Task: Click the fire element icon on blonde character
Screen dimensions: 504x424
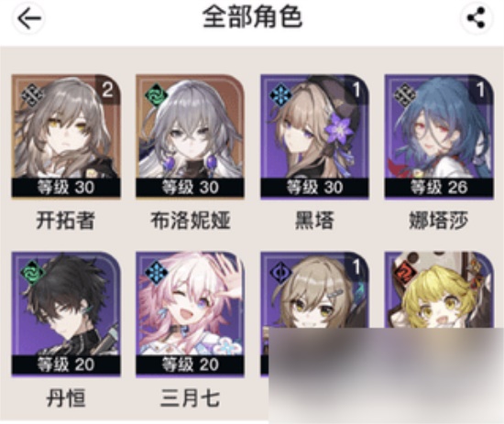Action: (405, 273)
